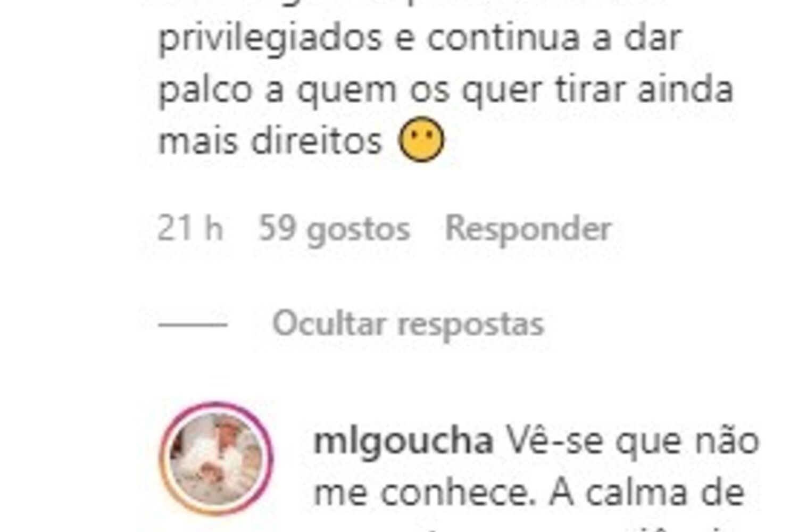
Task: Click the number 59 in the like count
Action: pos(277,229)
